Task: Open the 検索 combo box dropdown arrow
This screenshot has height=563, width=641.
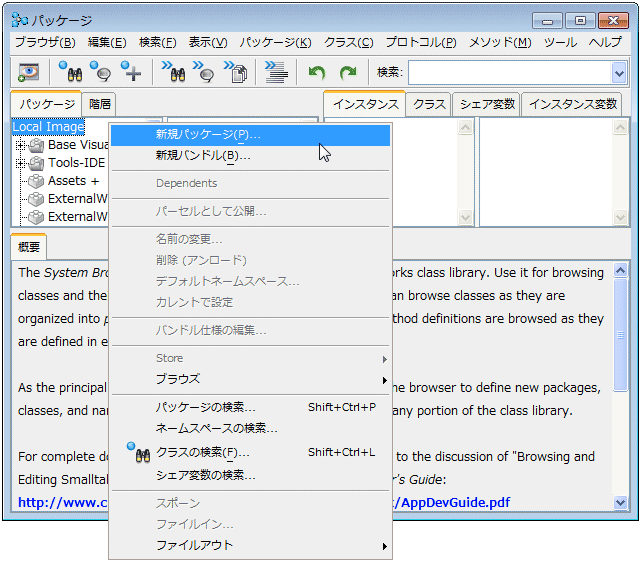Action: pos(618,72)
